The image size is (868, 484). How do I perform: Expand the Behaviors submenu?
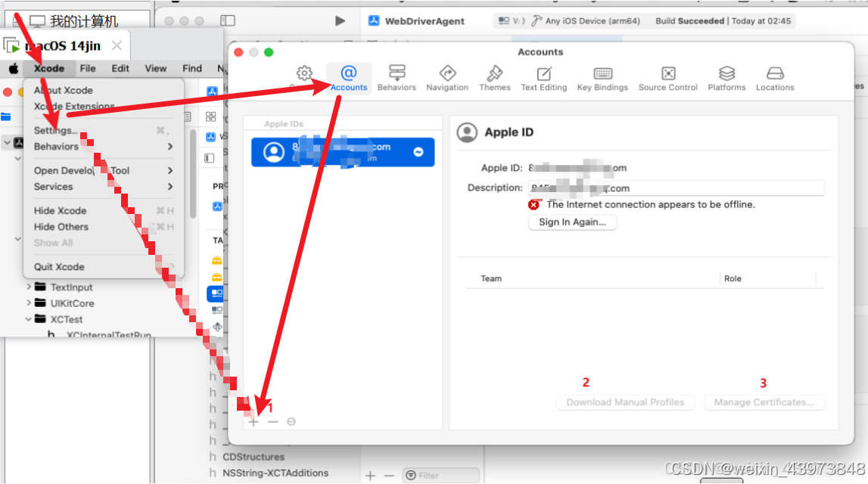104,147
